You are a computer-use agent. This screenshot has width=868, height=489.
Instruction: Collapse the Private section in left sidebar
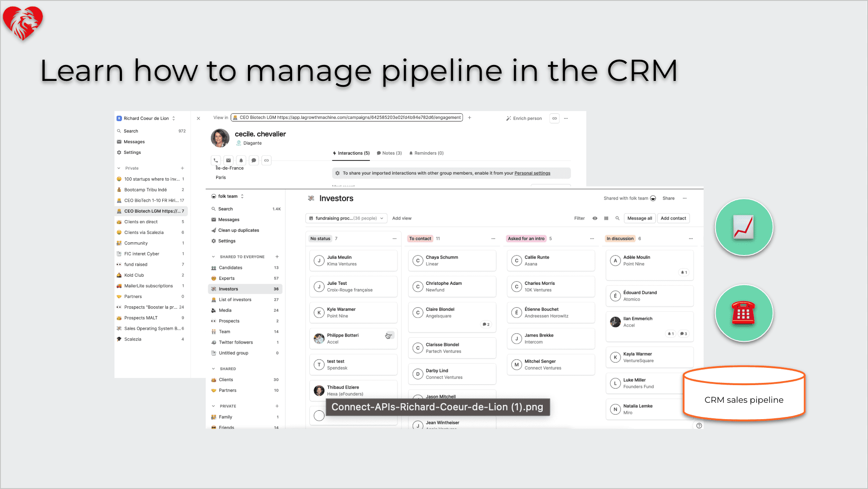(x=118, y=168)
